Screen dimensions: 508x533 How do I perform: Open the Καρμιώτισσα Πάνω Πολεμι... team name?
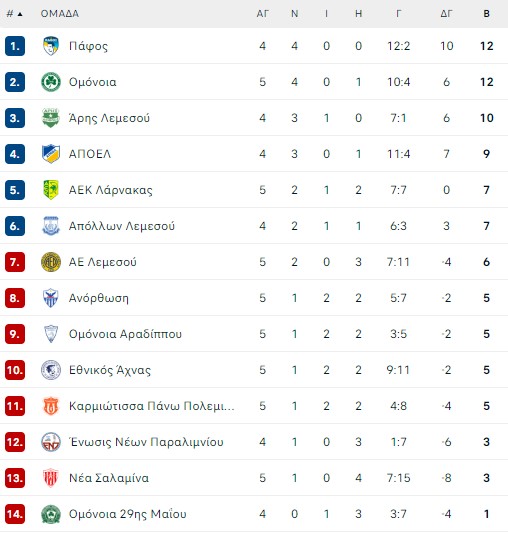152,406
